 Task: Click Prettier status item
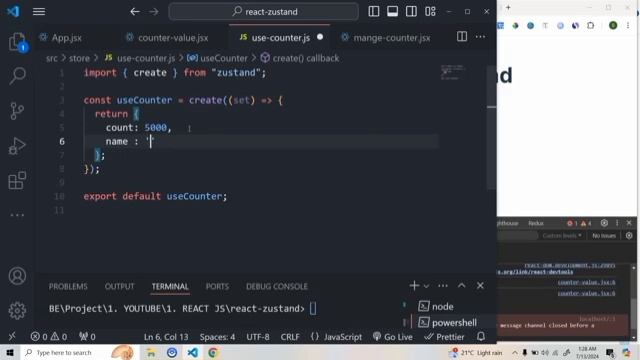444,337
